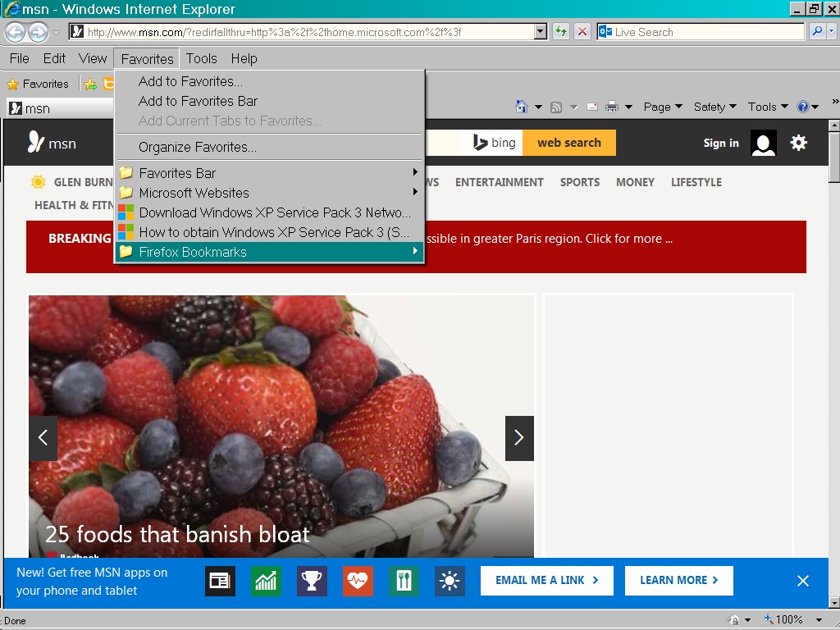Open the MSN settings gear icon

[x=798, y=143]
